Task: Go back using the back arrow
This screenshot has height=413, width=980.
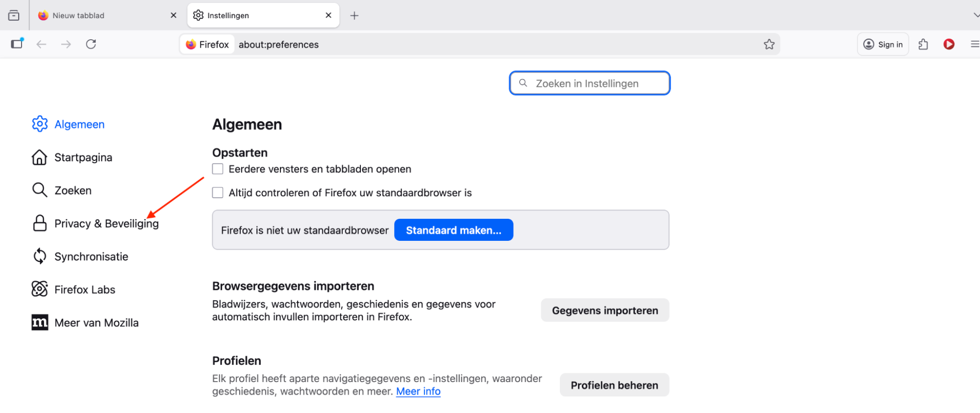Action: 42,44
